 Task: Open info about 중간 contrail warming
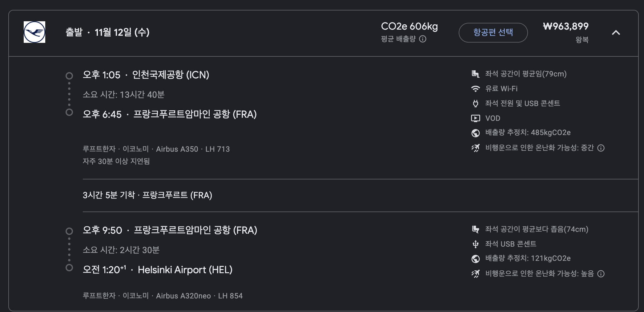pyautogui.click(x=601, y=148)
